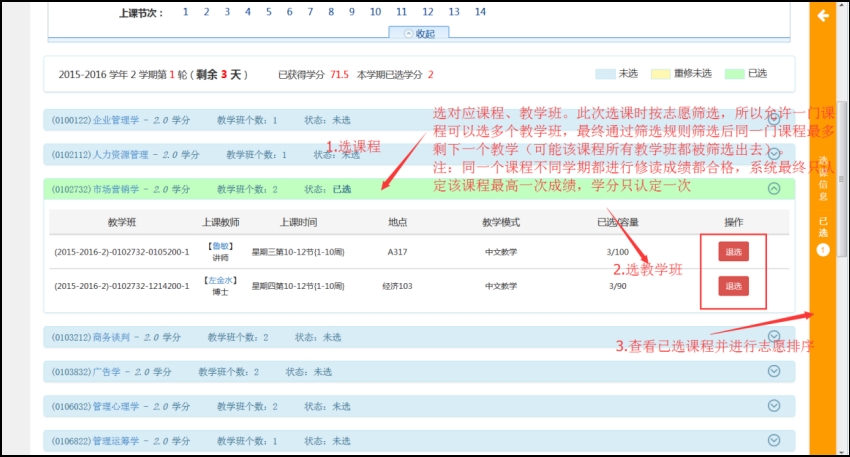Click the 已选 count badge in sidebar
Screen dimensions: 850x457
click(823, 249)
